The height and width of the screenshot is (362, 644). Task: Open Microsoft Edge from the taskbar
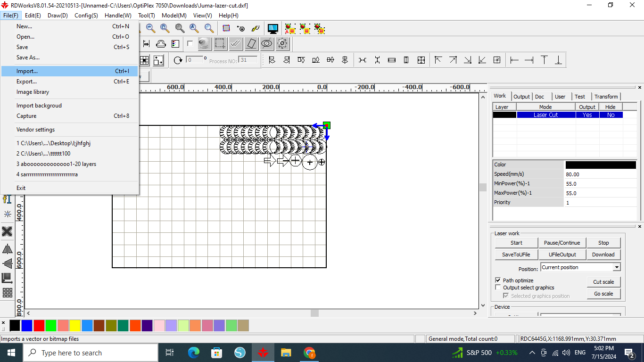[x=194, y=353]
